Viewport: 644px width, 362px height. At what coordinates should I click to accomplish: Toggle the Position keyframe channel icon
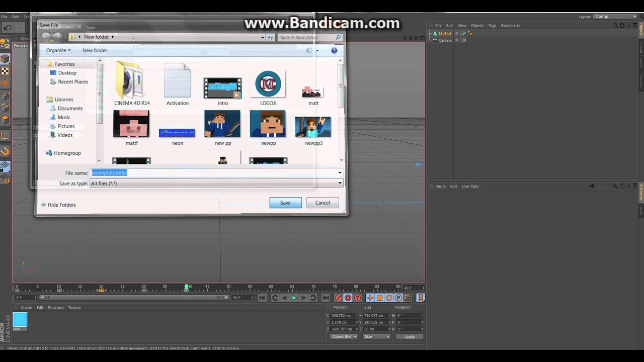370,298
